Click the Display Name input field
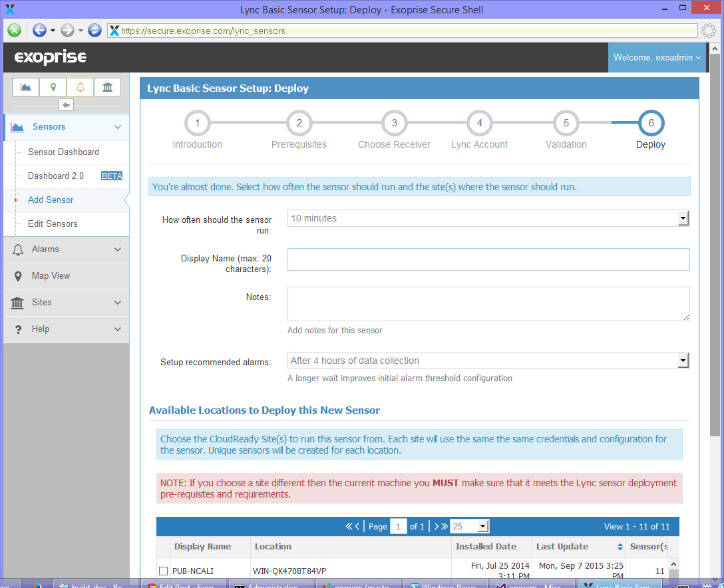The width and height of the screenshot is (724, 588). (x=488, y=259)
